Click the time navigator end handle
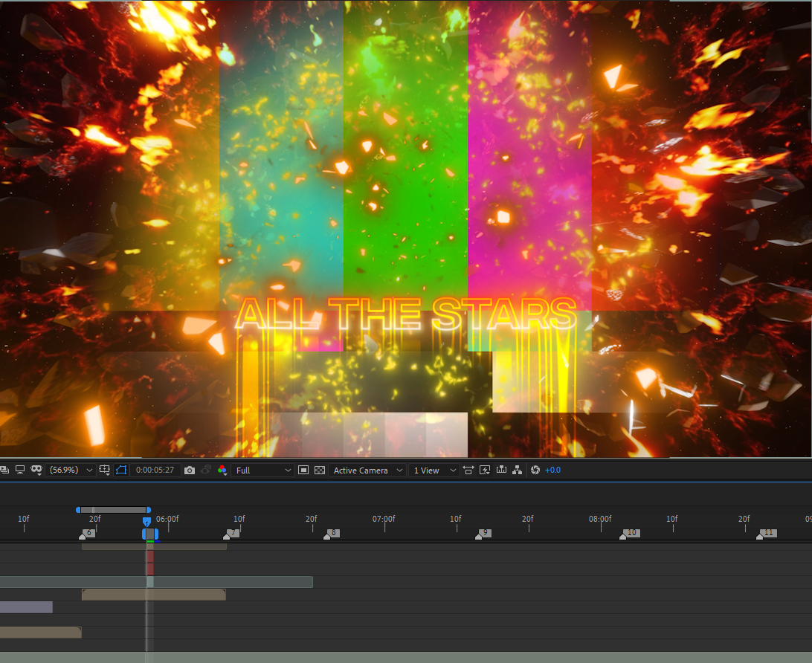 (148, 510)
